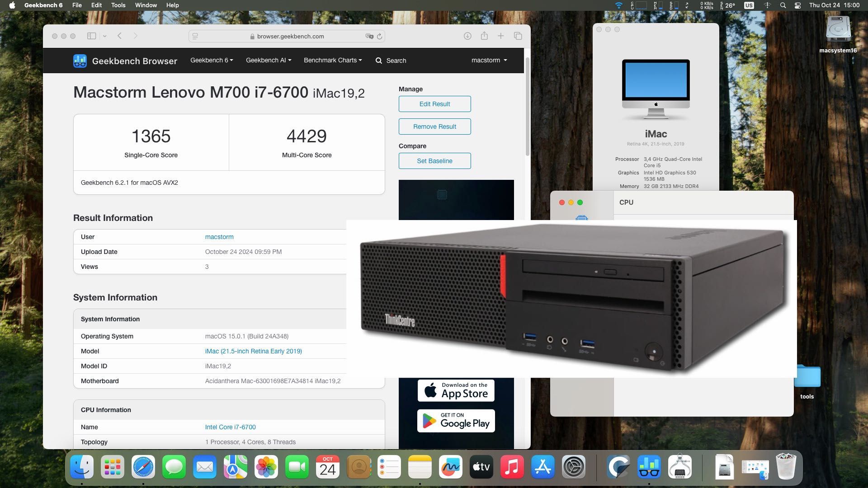This screenshot has width=868, height=488.
Task: Open the Trash in the Dock
Action: [x=786, y=467]
